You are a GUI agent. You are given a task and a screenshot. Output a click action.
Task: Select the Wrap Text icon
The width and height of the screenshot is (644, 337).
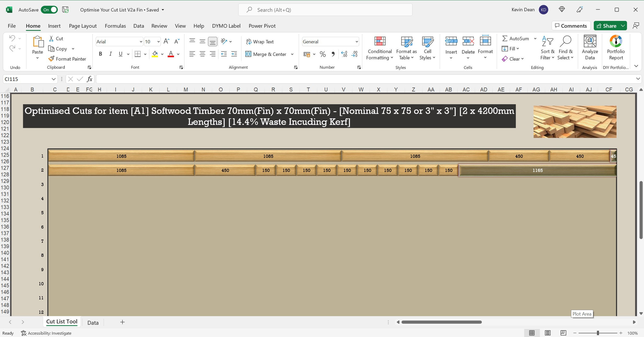pos(248,41)
